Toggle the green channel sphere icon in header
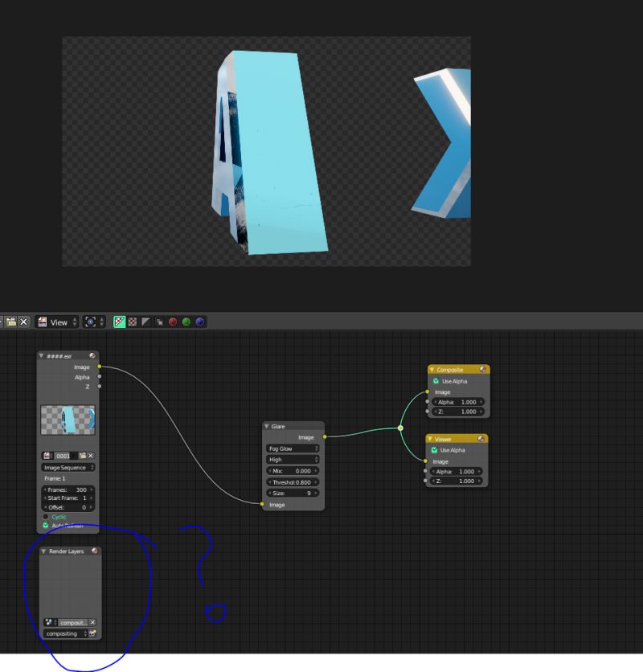 [x=186, y=322]
